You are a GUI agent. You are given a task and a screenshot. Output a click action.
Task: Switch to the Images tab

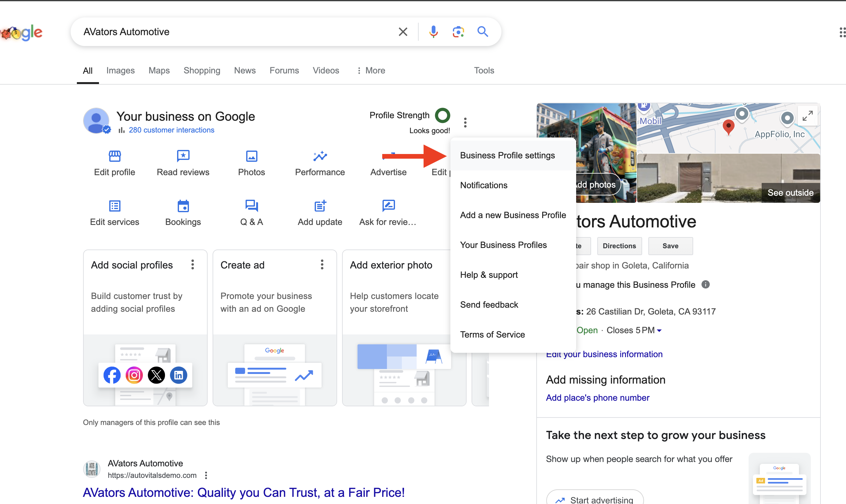coord(120,70)
